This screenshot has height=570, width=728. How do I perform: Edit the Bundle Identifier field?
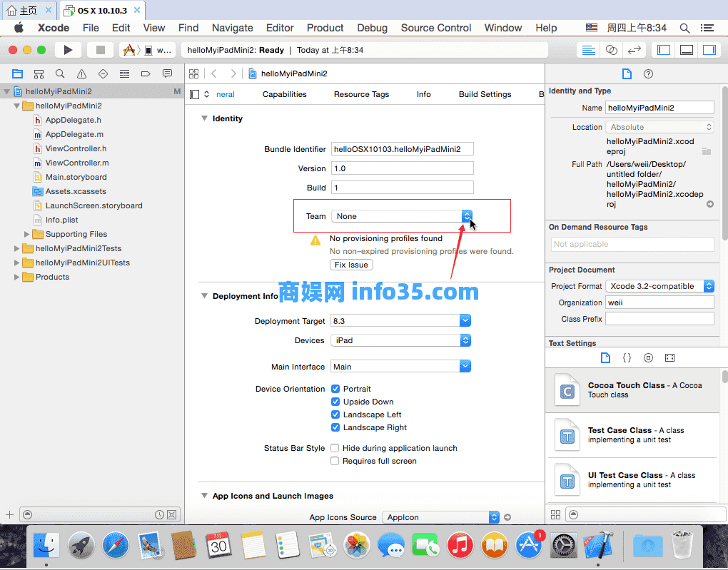coord(403,149)
